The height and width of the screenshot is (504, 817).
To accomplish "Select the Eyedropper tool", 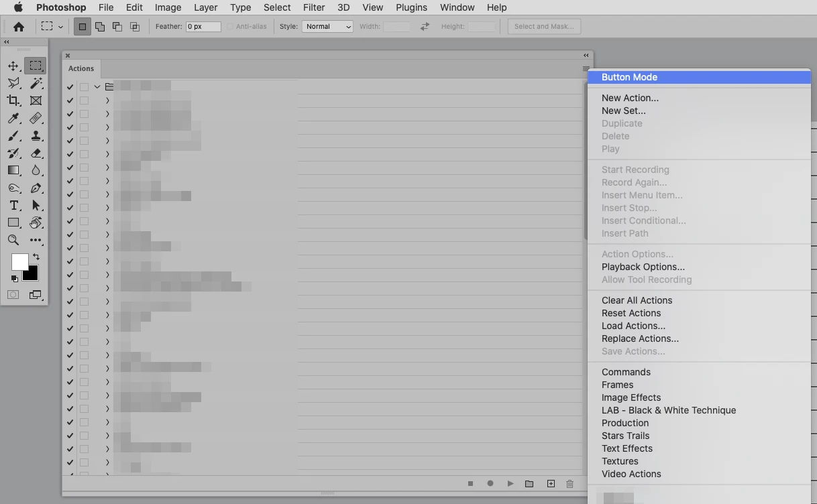I will point(13,118).
